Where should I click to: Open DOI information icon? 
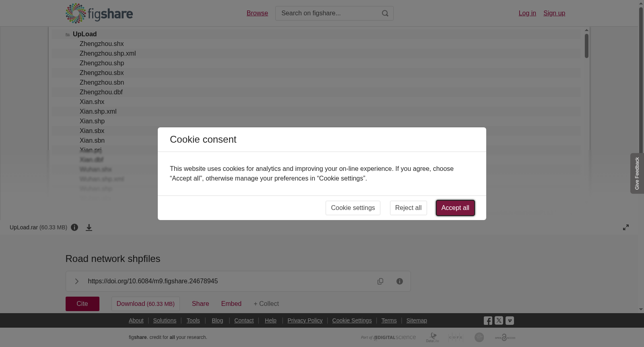pos(400,281)
